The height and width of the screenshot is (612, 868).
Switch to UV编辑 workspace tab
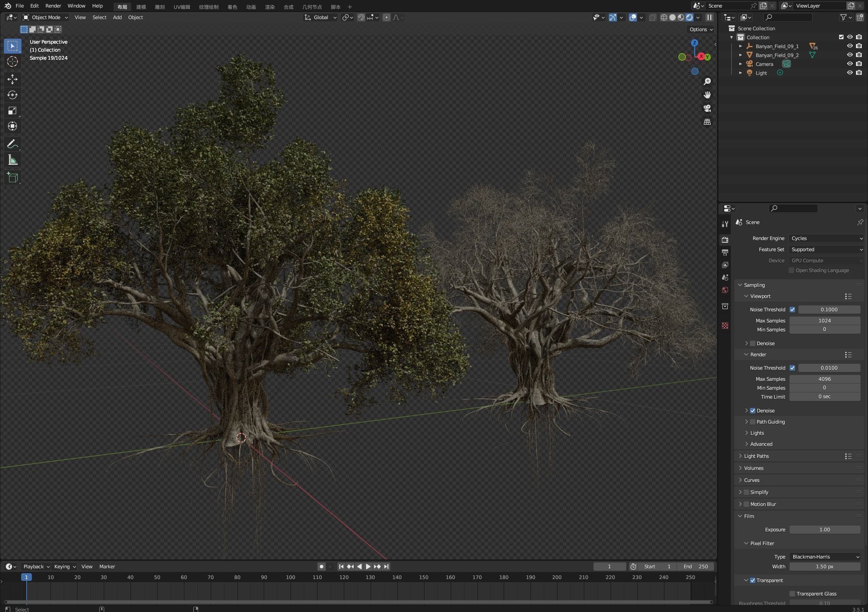point(182,7)
